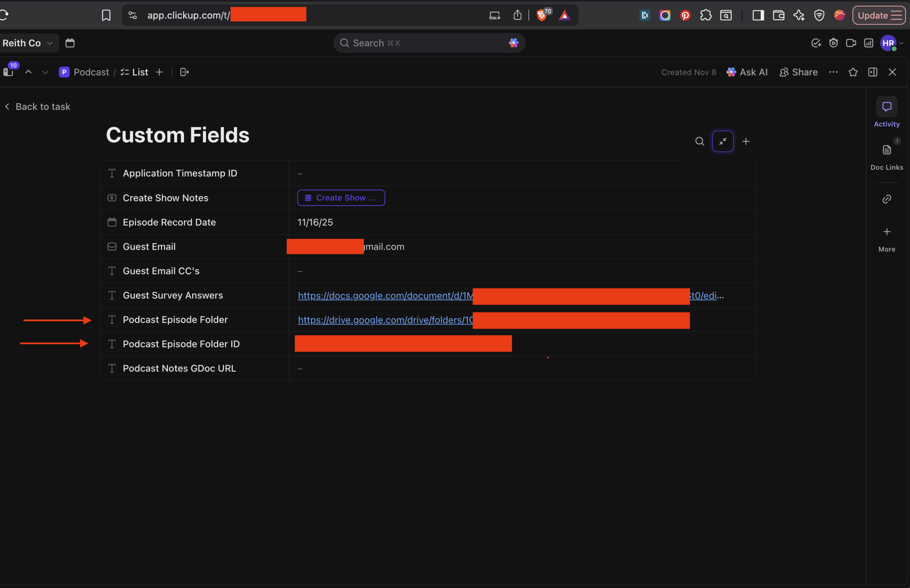Toggle the collapse custom fields view button
Image resolution: width=910 pixels, height=588 pixels.
(722, 142)
